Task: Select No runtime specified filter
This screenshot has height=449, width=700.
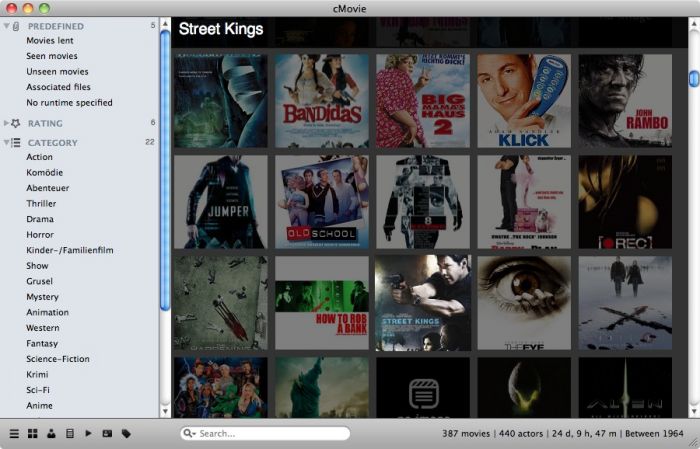Action: point(69,102)
